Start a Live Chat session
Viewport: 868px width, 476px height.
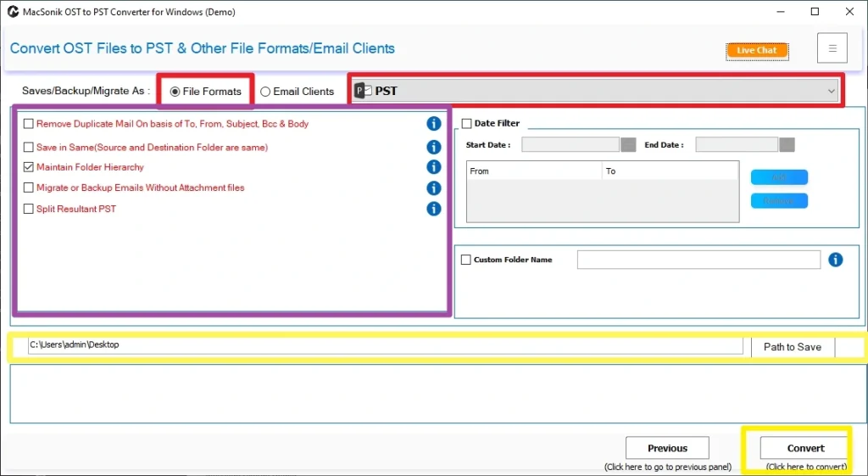click(x=756, y=50)
